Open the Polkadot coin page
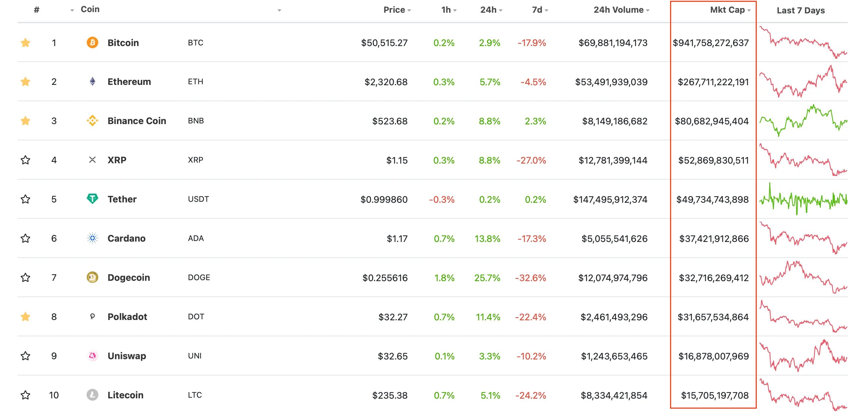 coord(127,317)
